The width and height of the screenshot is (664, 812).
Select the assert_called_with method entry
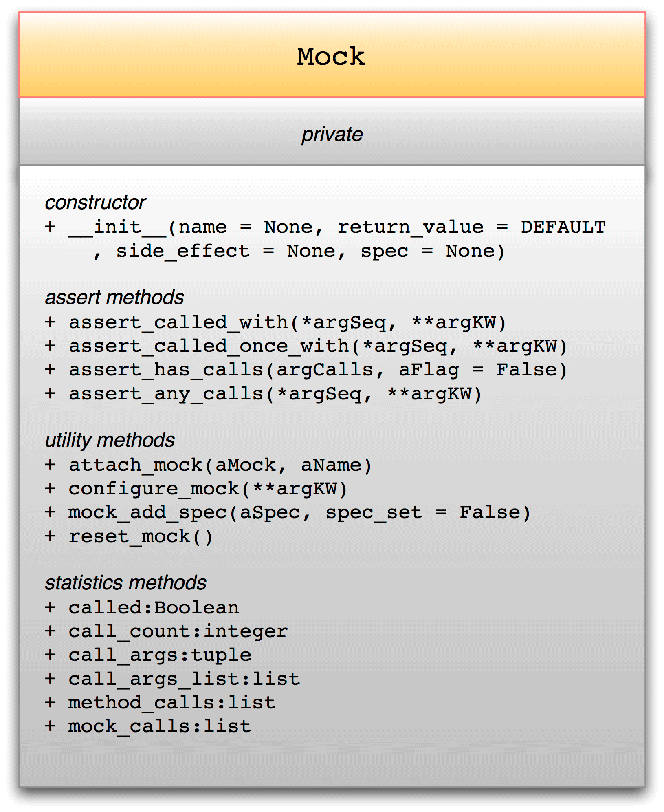pyautogui.click(x=276, y=322)
